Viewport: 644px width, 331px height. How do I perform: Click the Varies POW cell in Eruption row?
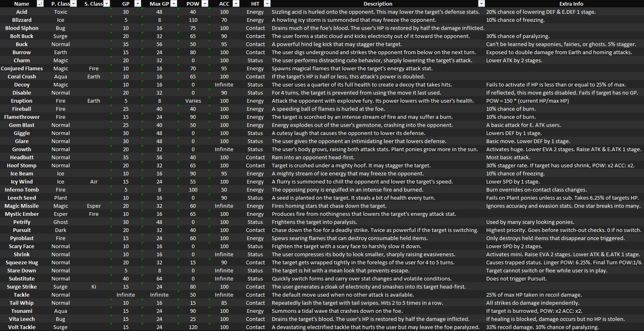click(193, 101)
